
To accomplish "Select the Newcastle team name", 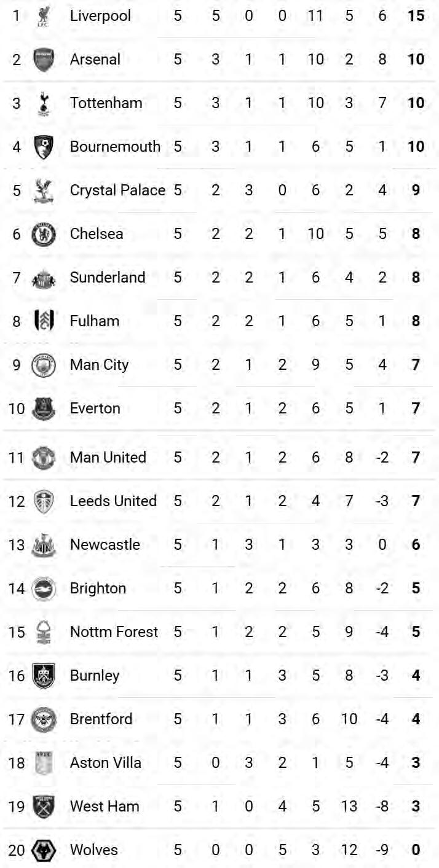I will pos(105,545).
